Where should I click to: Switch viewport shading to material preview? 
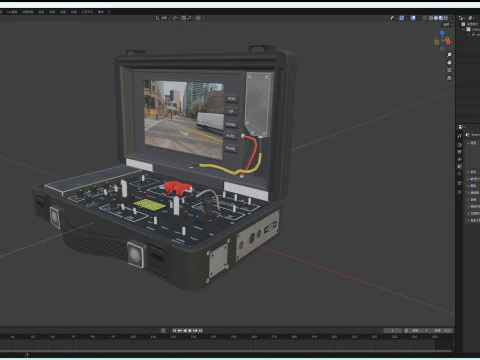point(441,18)
